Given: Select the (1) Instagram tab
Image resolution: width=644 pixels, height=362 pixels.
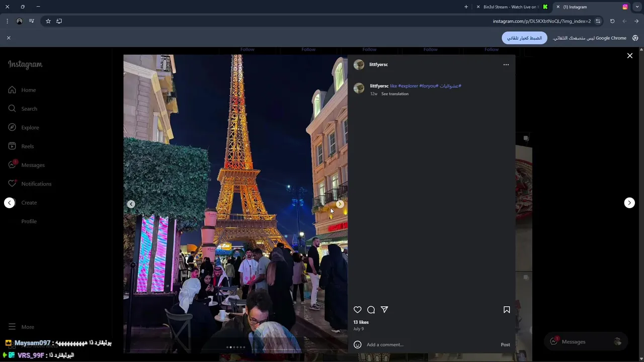Looking at the screenshot, I should 591,7.
